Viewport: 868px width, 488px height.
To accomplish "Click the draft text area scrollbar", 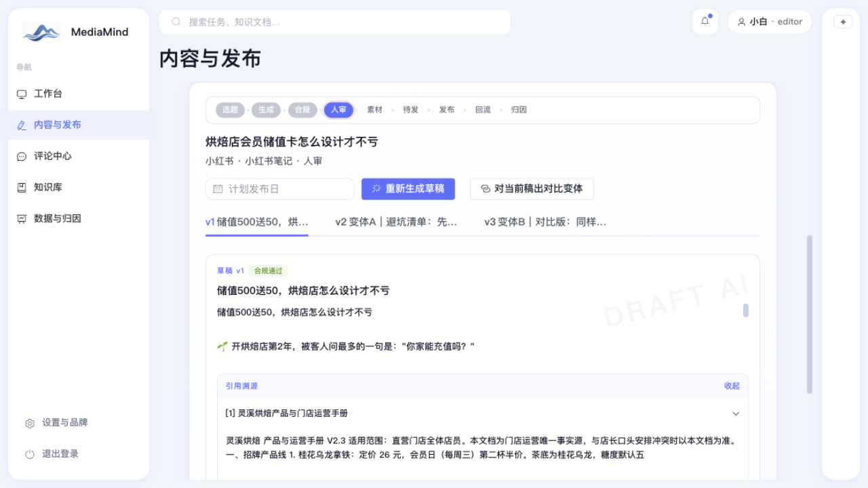I will pos(746,310).
